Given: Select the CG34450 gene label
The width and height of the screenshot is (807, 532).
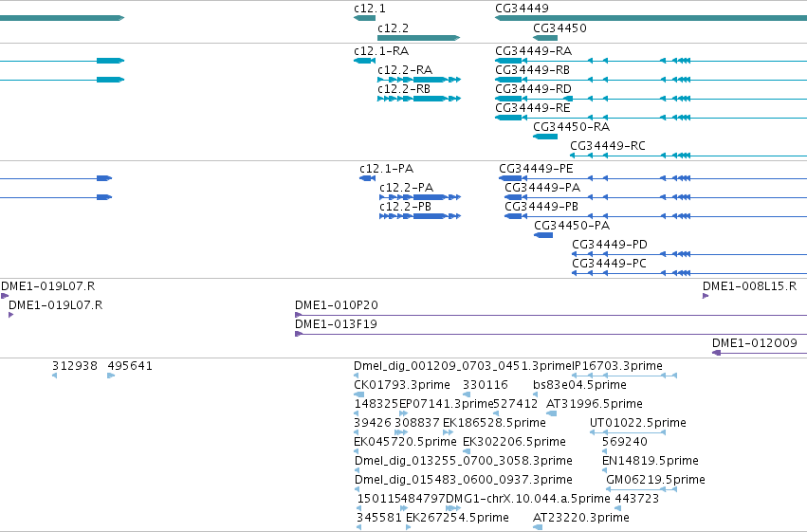Looking at the screenshot, I should pyautogui.click(x=559, y=28).
